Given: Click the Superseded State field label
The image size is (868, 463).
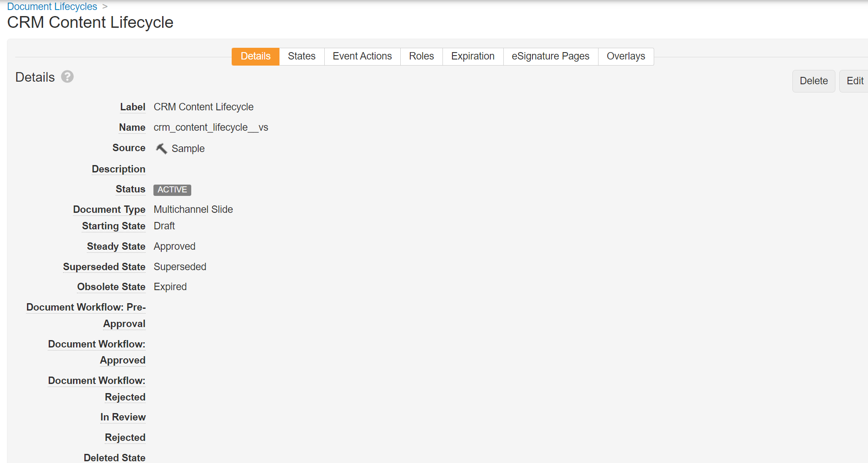Looking at the screenshot, I should click(x=104, y=267).
